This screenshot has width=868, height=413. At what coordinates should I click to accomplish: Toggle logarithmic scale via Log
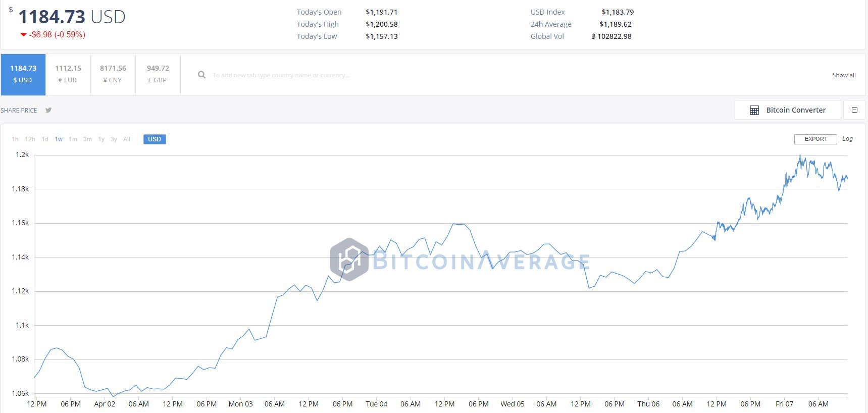click(x=847, y=139)
